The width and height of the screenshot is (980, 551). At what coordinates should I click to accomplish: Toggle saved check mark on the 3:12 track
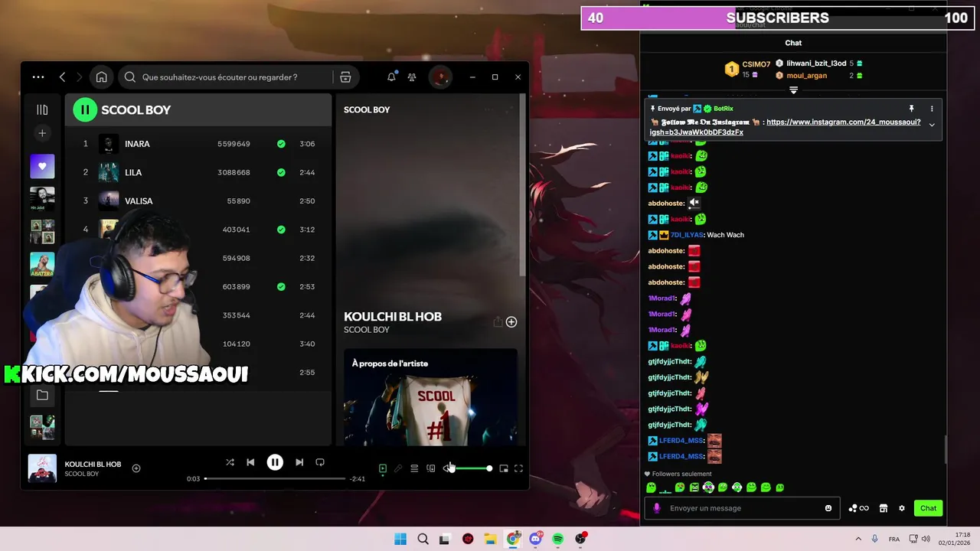[281, 230]
